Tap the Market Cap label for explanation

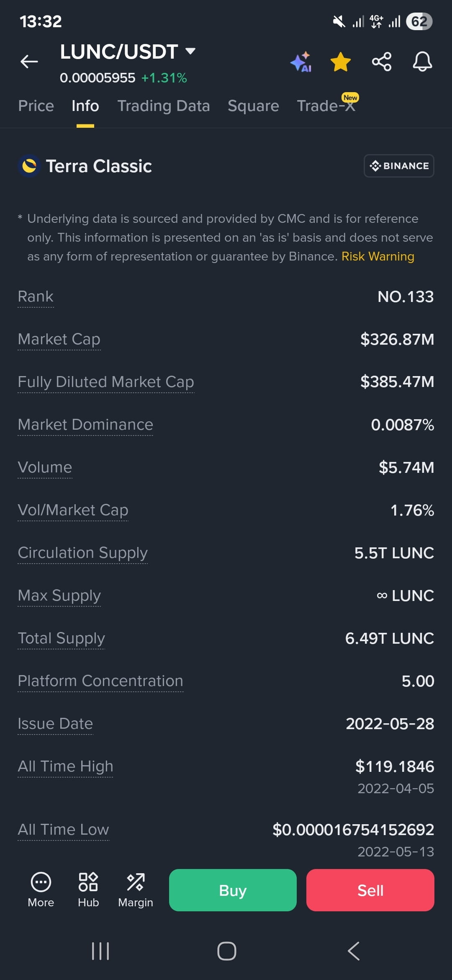click(x=59, y=339)
